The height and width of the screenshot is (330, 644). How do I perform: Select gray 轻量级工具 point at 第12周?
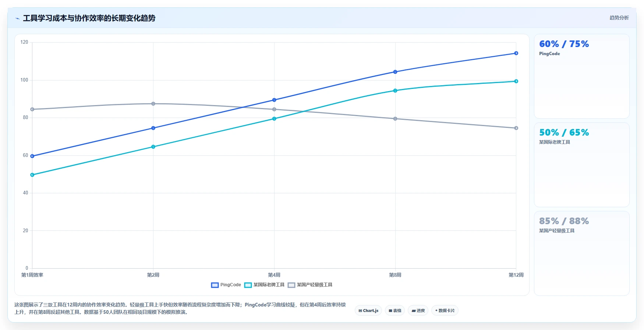[516, 128]
